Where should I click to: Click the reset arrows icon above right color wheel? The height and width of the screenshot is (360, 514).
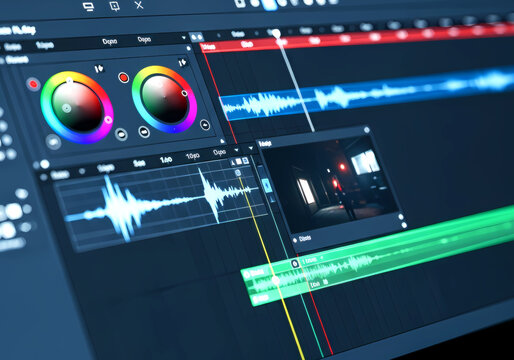point(182,62)
